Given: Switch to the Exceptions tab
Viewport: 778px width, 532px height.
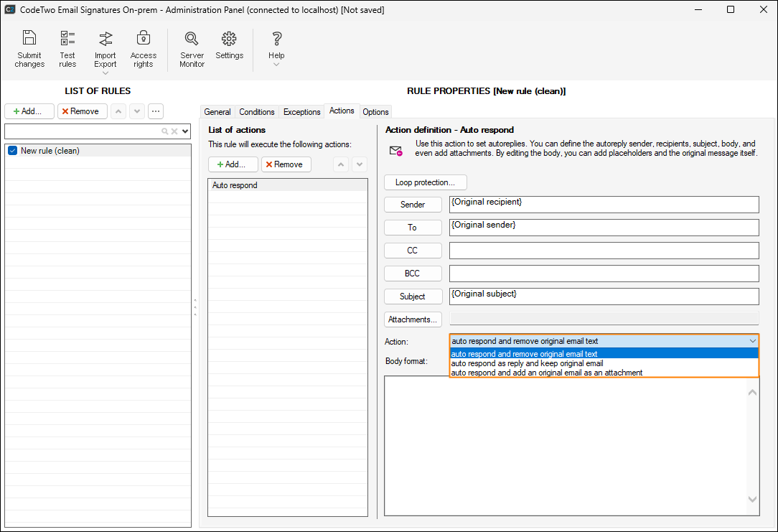Looking at the screenshot, I should tap(301, 112).
